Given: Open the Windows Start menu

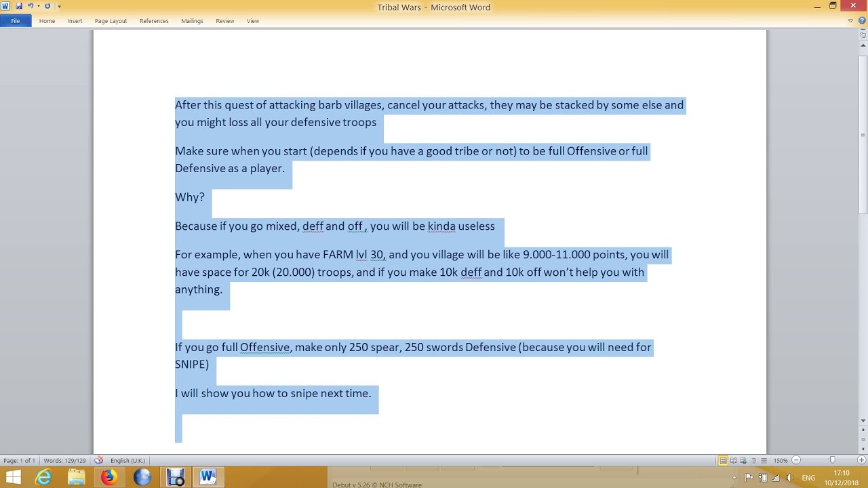Looking at the screenshot, I should click(x=13, y=477).
